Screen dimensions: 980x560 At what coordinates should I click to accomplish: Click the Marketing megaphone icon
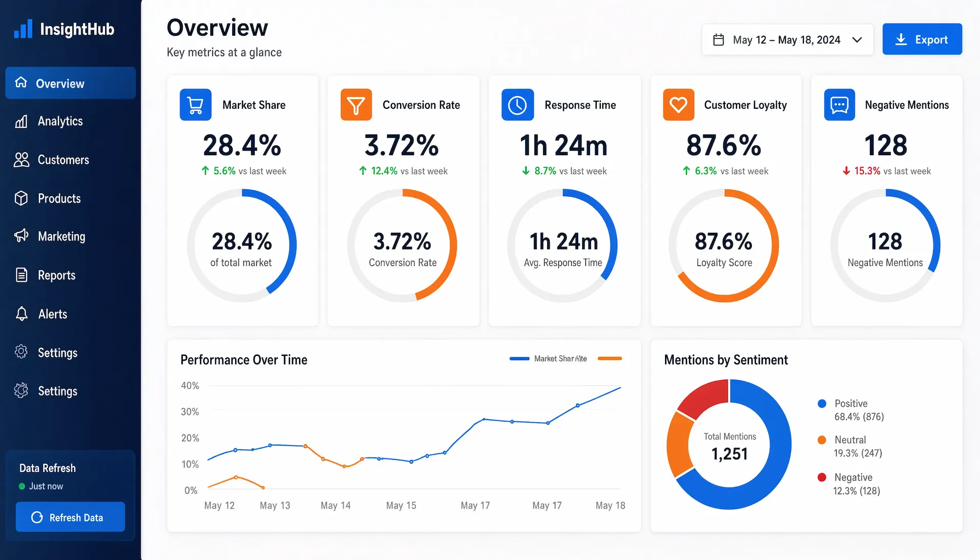pos(21,235)
